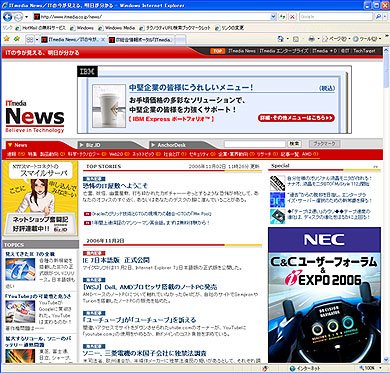Click the ブックマーク button

coord(324,144)
